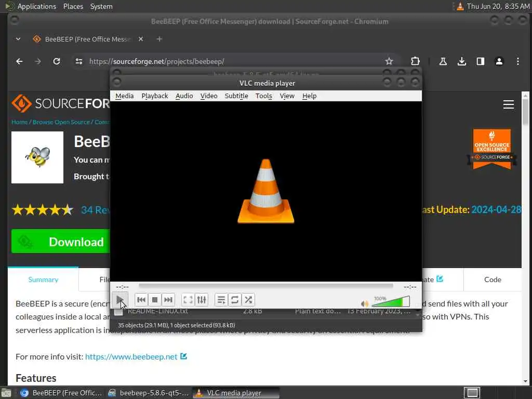The image size is (532, 399).
Task: Open VLC Help menu
Action: tap(309, 96)
